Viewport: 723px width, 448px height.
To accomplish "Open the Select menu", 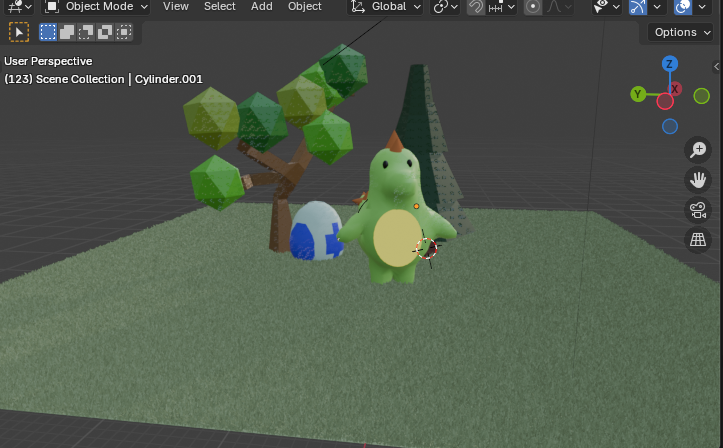I will (x=220, y=6).
